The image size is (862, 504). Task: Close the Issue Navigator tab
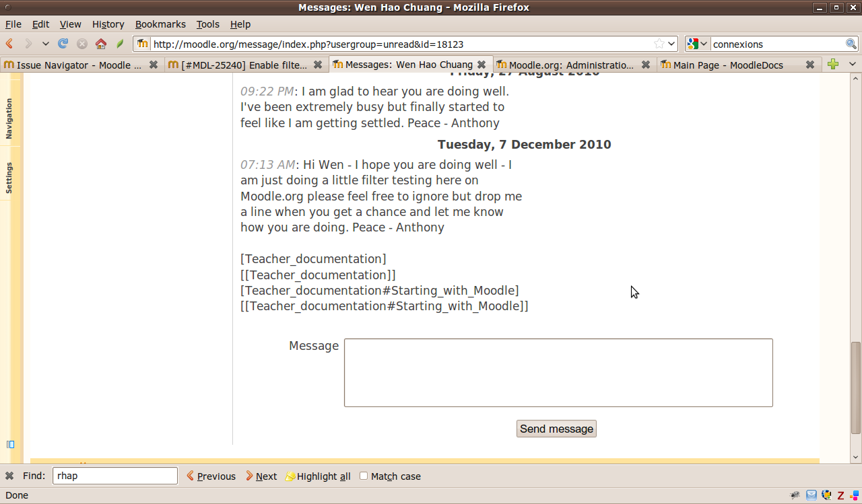[x=153, y=65]
